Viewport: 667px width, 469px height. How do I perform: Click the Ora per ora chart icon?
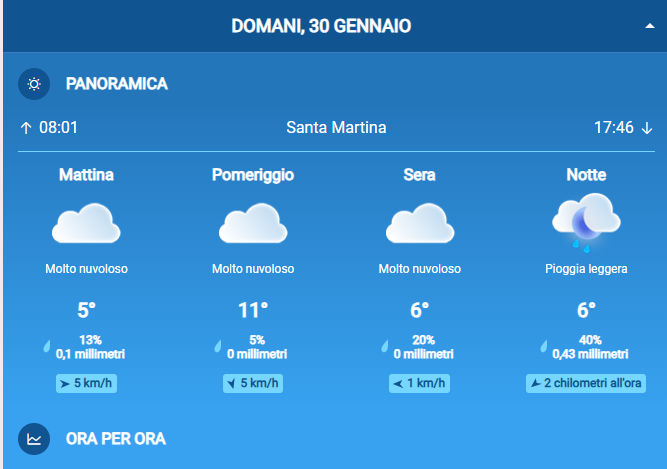tap(34, 438)
